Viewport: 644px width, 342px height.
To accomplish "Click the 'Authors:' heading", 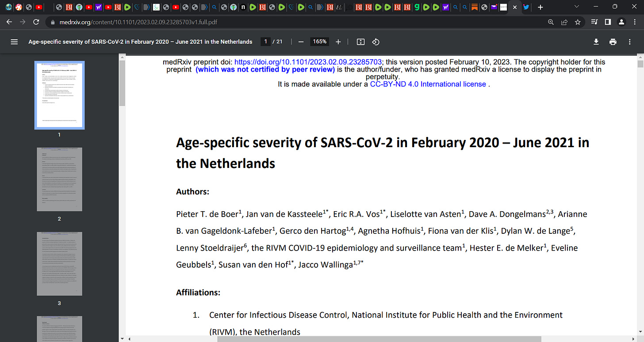I will [x=192, y=192].
